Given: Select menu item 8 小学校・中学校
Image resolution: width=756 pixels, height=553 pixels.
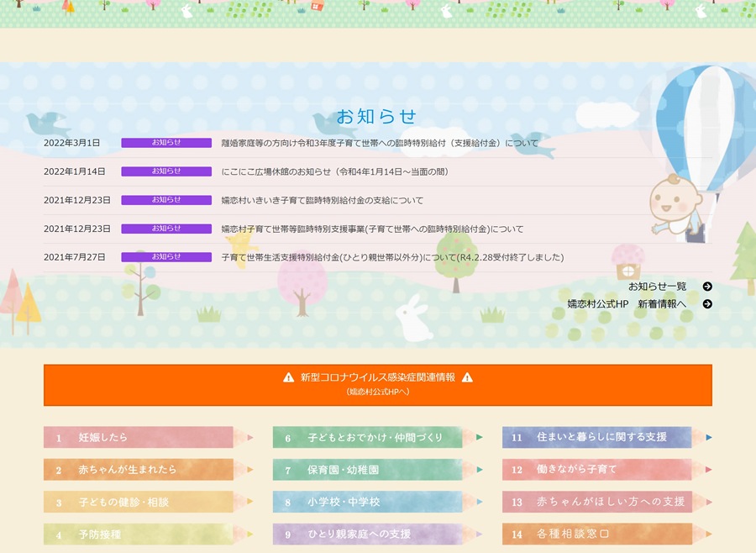Looking at the screenshot, I should pos(368,502).
